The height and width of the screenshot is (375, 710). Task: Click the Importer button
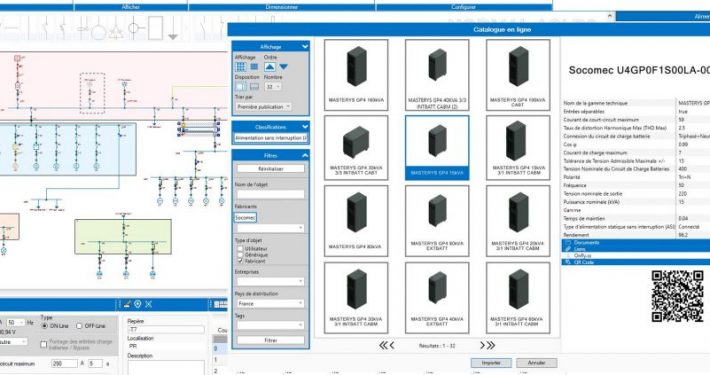(x=491, y=363)
